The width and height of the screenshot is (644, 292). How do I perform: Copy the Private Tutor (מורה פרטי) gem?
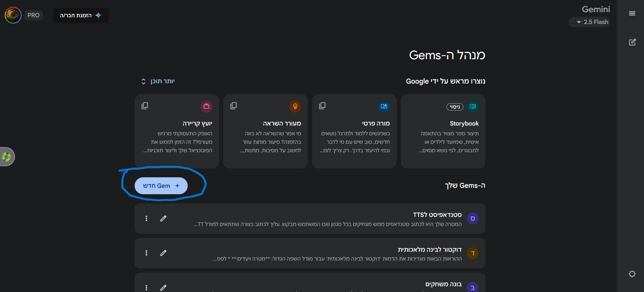(322, 106)
